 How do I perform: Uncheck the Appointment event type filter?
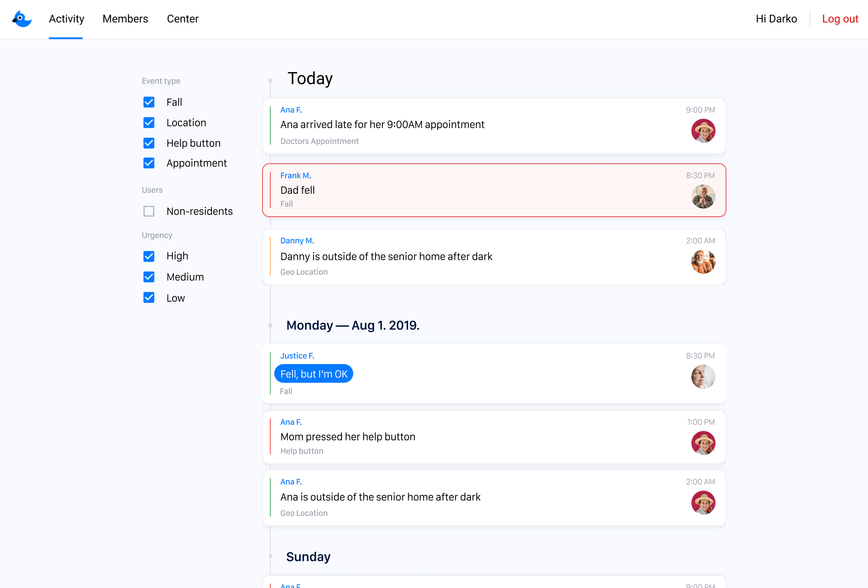pos(149,163)
